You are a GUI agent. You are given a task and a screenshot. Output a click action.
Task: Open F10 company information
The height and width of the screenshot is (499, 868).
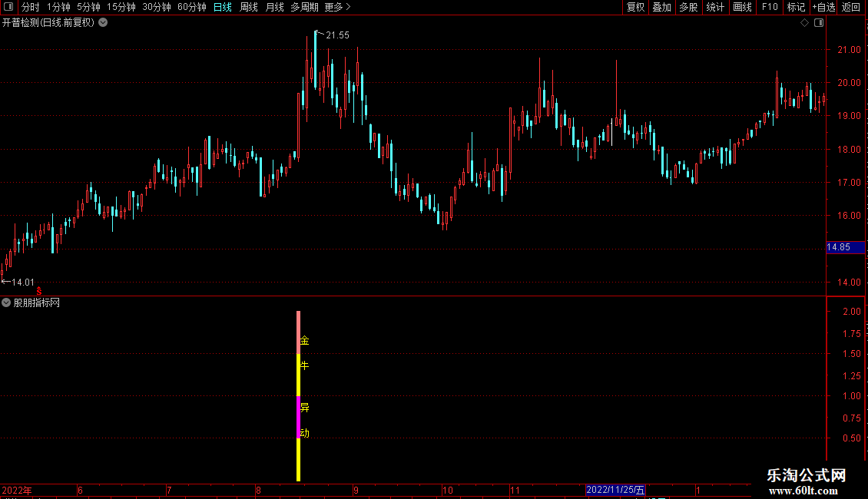(770, 7)
